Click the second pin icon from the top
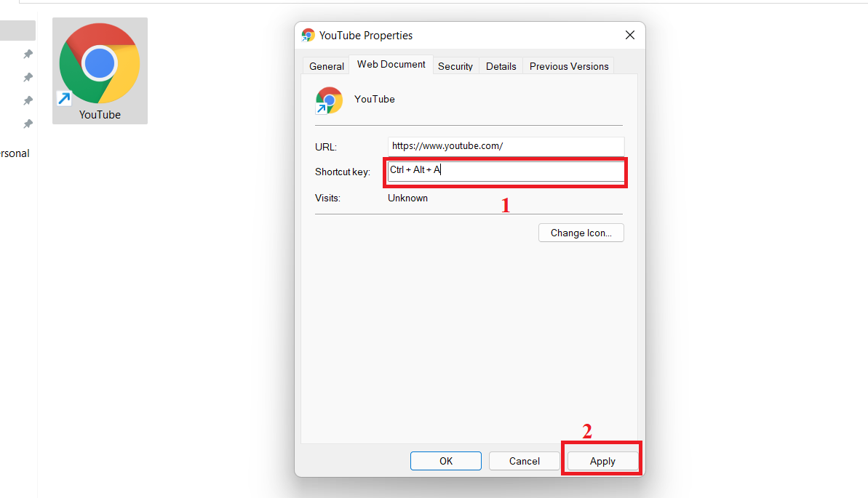The image size is (868, 498). coord(28,77)
